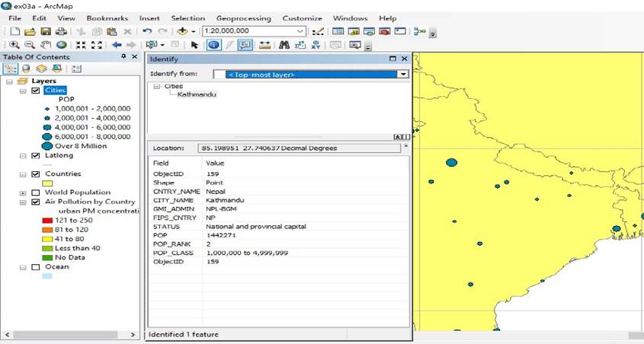Check the World Population layer checkbox

(36, 193)
